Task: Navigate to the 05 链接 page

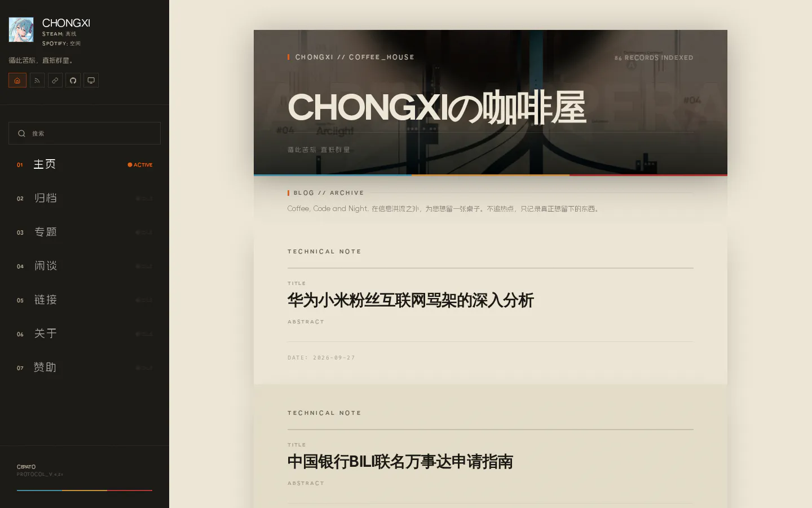Action: (x=85, y=300)
